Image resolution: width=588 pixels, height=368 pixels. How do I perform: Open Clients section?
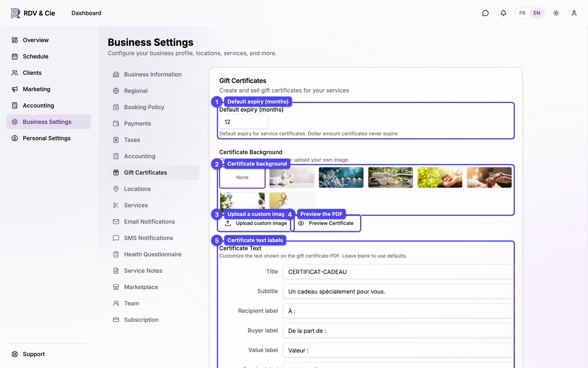coord(49,73)
